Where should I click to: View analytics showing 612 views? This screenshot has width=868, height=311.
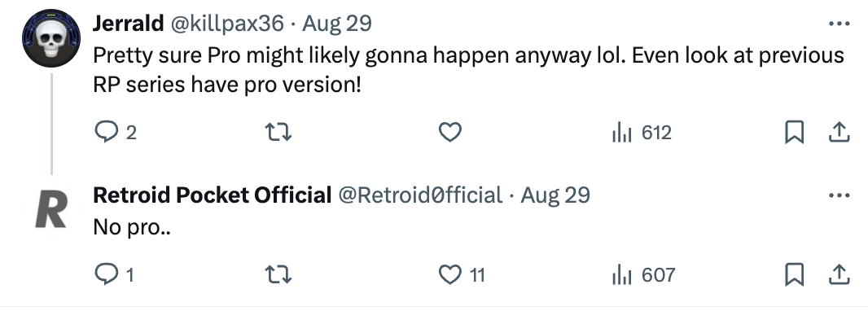[x=642, y=133]
